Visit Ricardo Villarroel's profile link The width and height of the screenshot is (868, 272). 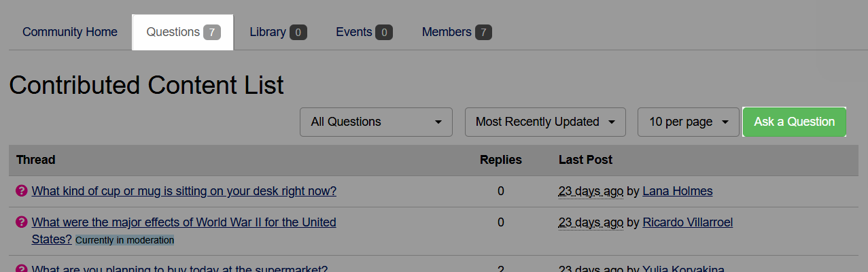(x=688, y=222)
